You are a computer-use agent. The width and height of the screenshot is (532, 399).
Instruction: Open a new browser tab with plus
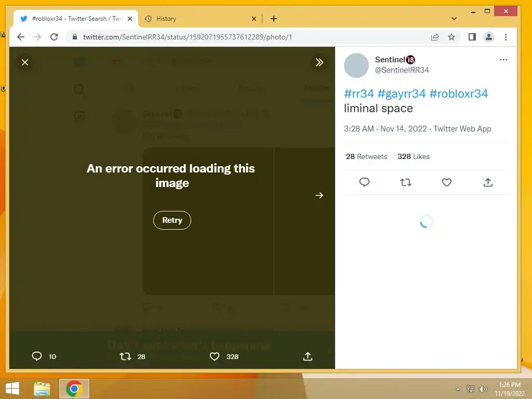(274, 19)
